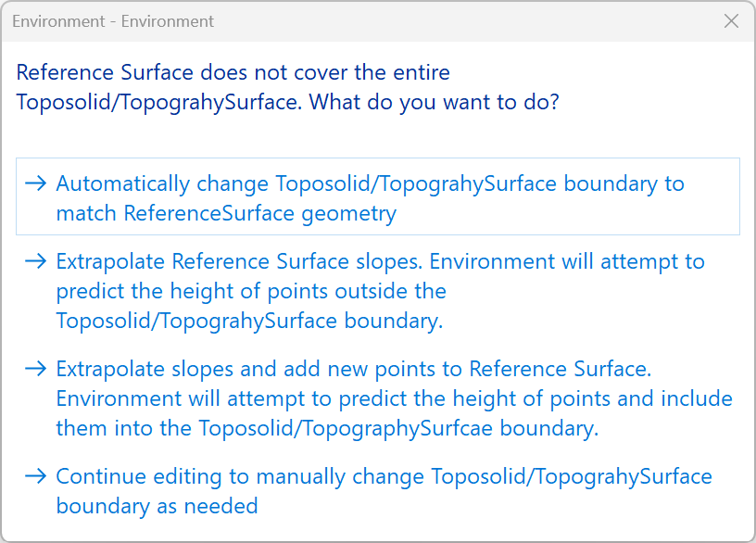Viewport: 756px width, 543px height.
Task: Click the Environment - Environment title bar
Action: (113, 20)
